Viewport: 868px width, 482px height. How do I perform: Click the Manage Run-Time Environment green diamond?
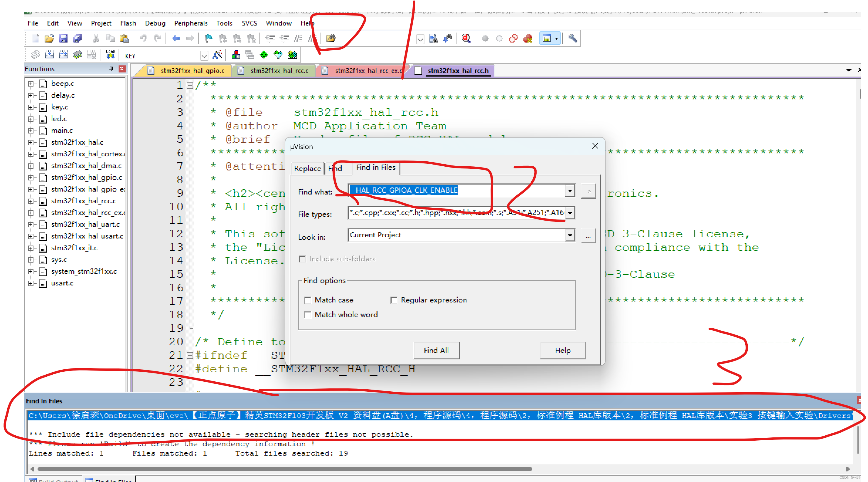coord(264,55)
